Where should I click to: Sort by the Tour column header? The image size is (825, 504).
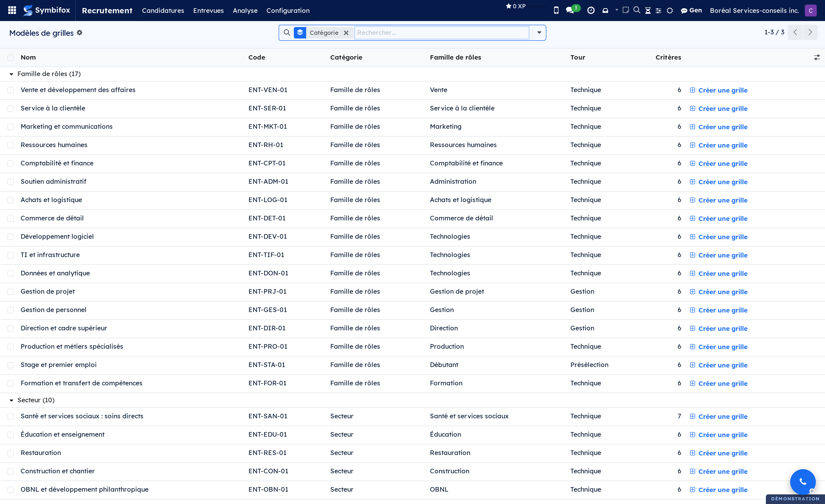[577, 57]
